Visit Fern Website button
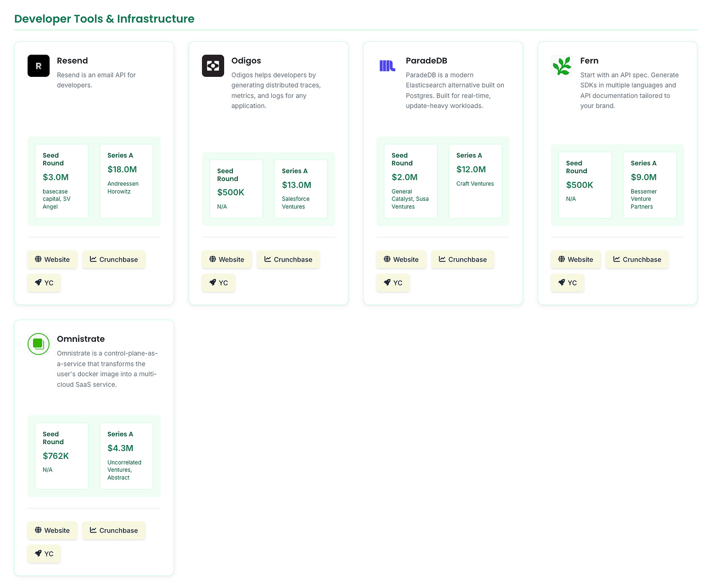708x588 pixels. tap(576, 259)
